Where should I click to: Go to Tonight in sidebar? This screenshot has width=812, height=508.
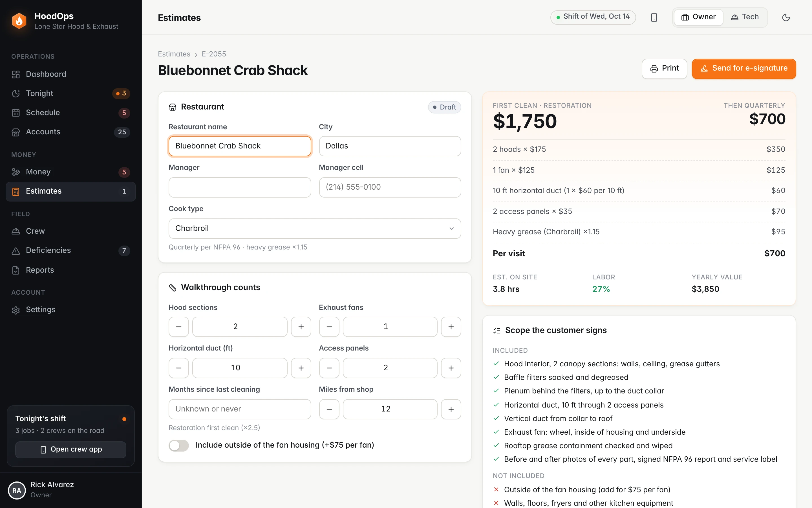71,93
